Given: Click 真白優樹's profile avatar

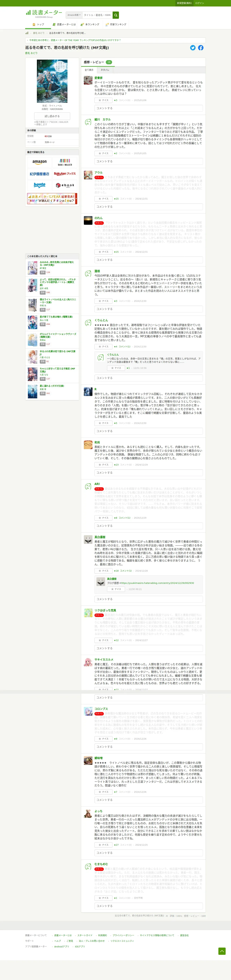Looking at the screenshot, I should 88,540.
